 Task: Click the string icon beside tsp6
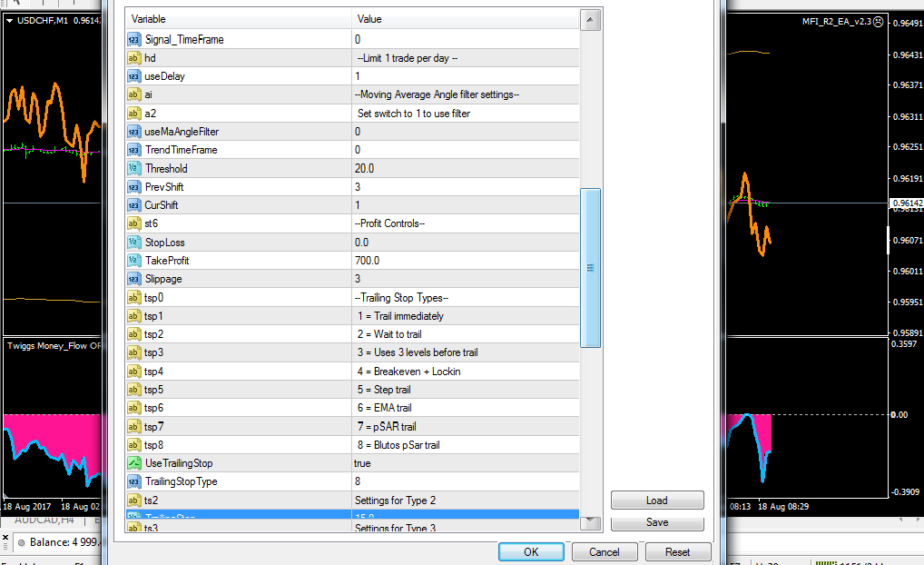133,408
